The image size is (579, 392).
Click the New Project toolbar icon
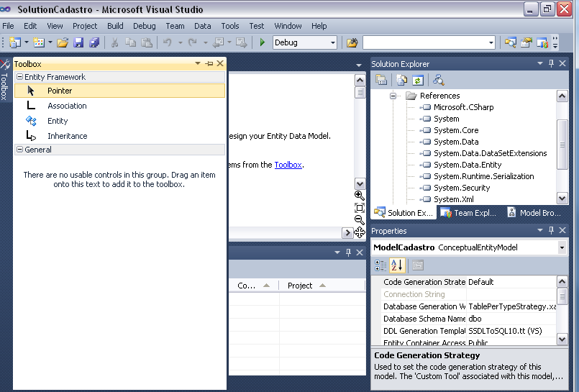click(15, 42)
